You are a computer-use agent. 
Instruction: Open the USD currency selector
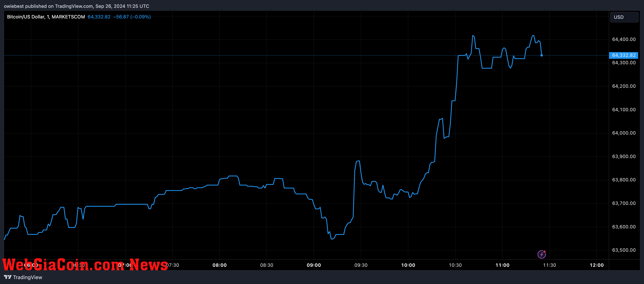coord(624,17)
